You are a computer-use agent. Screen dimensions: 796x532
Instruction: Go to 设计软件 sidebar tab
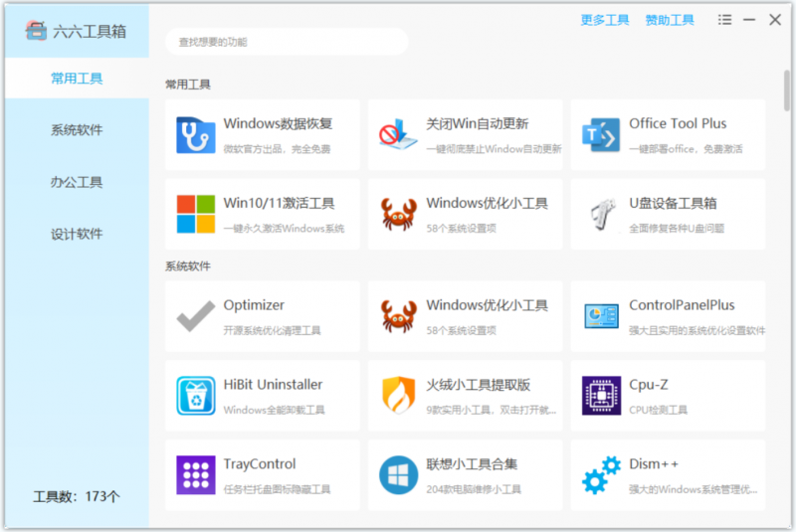(77, 234)
